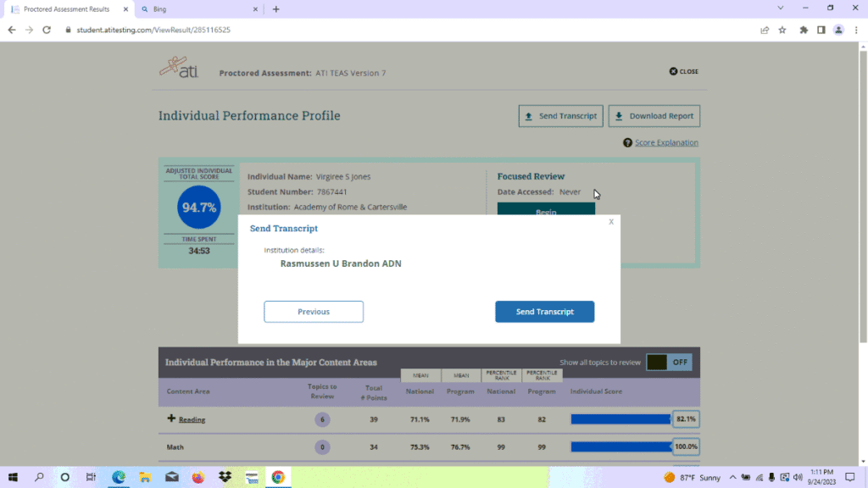Expand the Reading content area row
Screen dimensions: 868x488
(x=171, y=419)
